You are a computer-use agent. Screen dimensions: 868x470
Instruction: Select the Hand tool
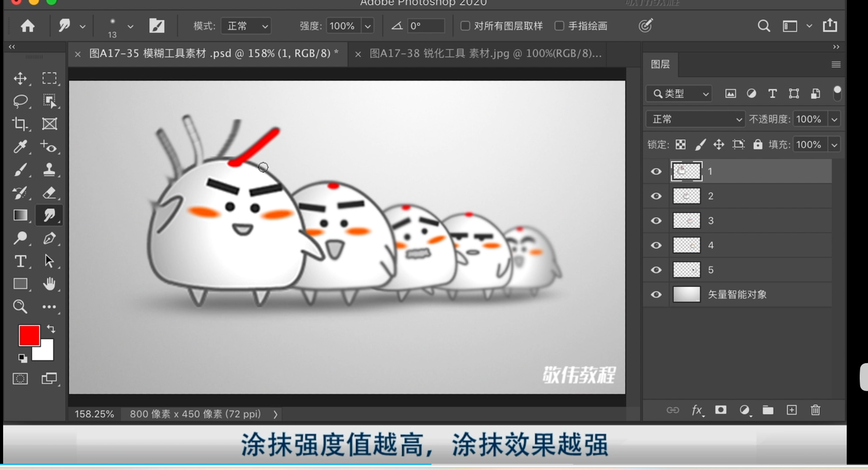point(49,284)
